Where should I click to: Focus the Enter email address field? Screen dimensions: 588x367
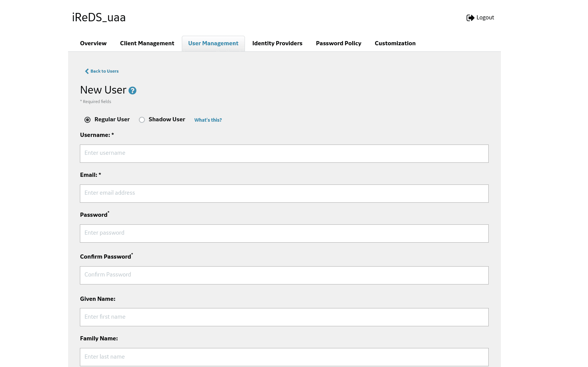click(284, 194)
